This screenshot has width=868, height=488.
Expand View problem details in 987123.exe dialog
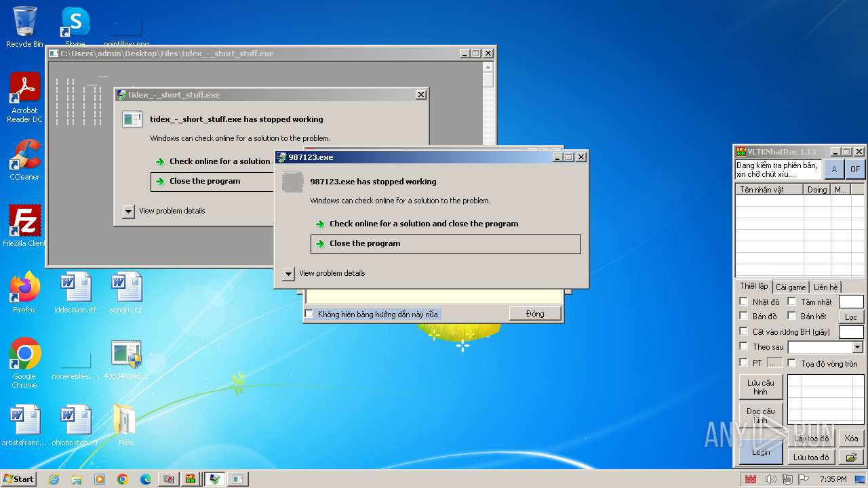[x=289, y=273]
